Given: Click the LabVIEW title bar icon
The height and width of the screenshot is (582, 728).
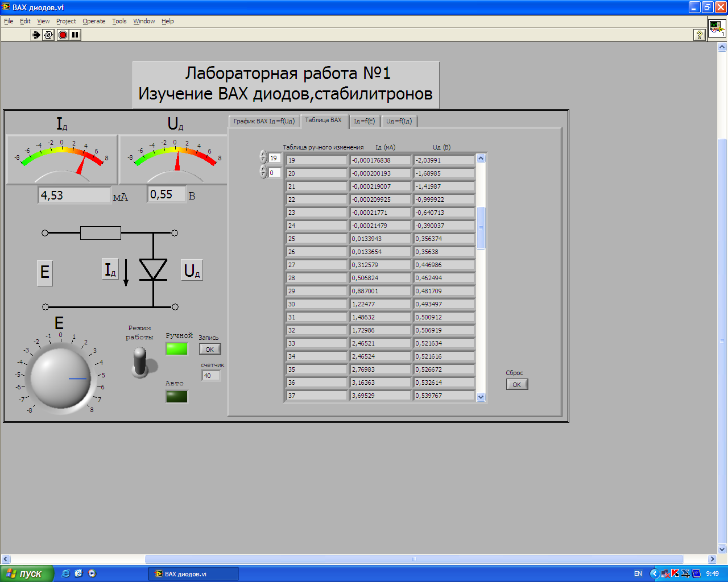Looking at the screenshot, I should click(x=6, y=7).
